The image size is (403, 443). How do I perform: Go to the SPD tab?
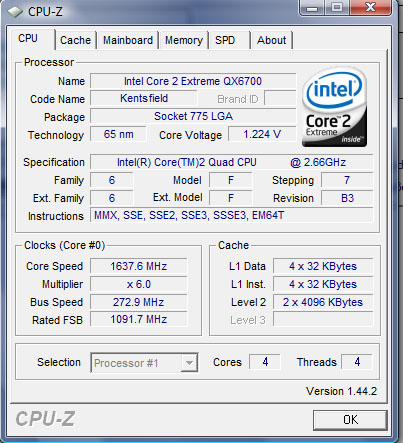(x=225, y=40)
